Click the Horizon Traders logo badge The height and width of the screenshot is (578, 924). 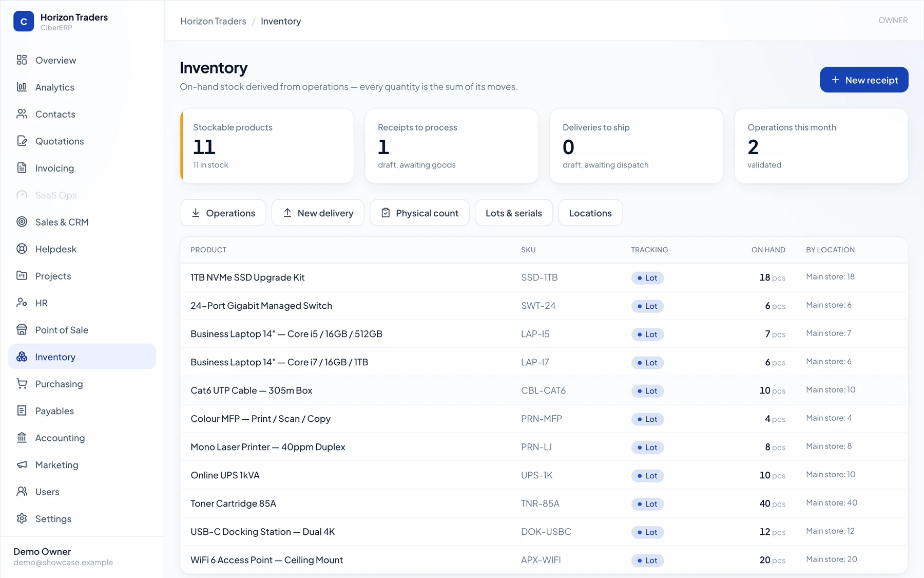coord(24,22)
